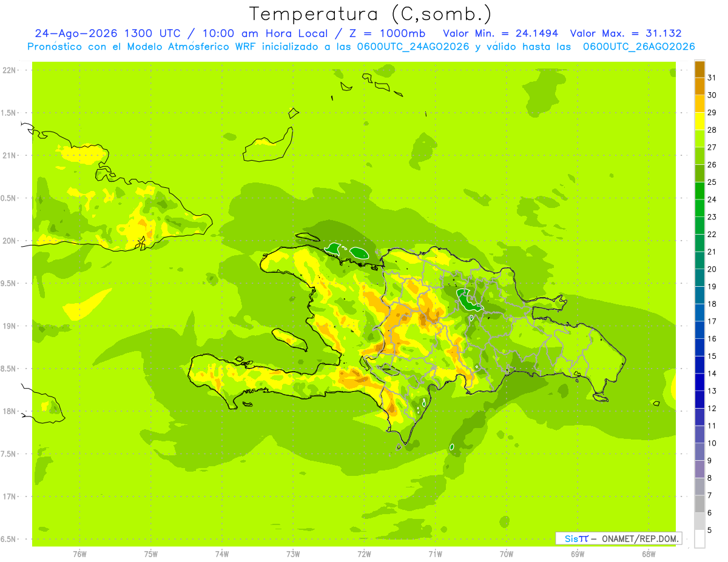Click the '73W' longitude axis label
This screenshot has height=562, width=728.
coord(293,554)
